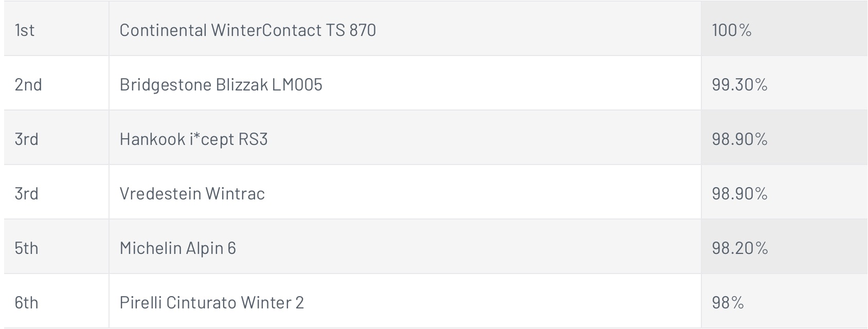Image resolution: width=868 pixels, height=329 pixels.
Task: Click Continental WinterContact TS 870 tyre name
Action: click(247, 30)
